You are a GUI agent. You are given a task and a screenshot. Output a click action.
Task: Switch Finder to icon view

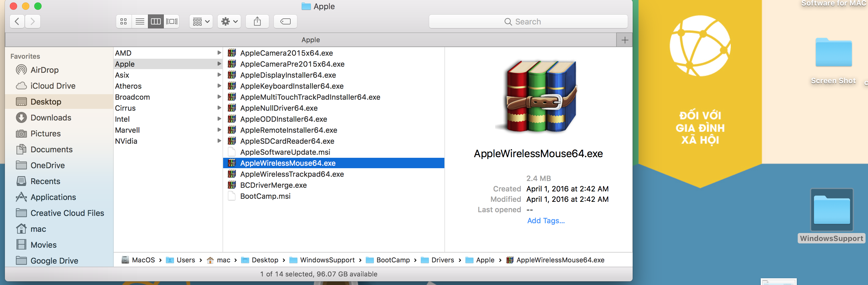(x=124, y=22)
